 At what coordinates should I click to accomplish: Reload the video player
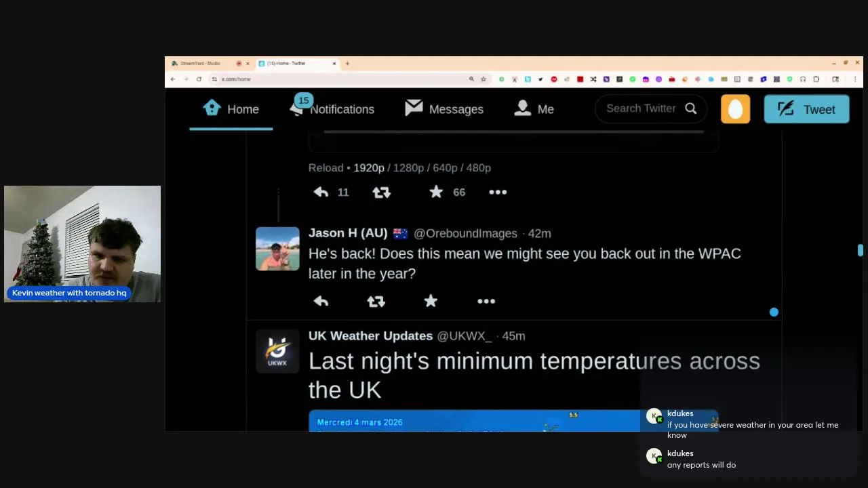pos(325,167)
